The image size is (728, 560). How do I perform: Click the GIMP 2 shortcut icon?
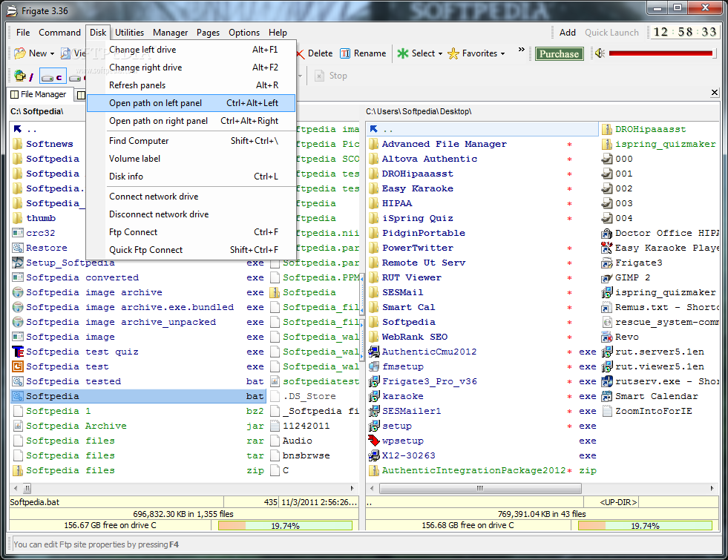click(x=606, y=277)
